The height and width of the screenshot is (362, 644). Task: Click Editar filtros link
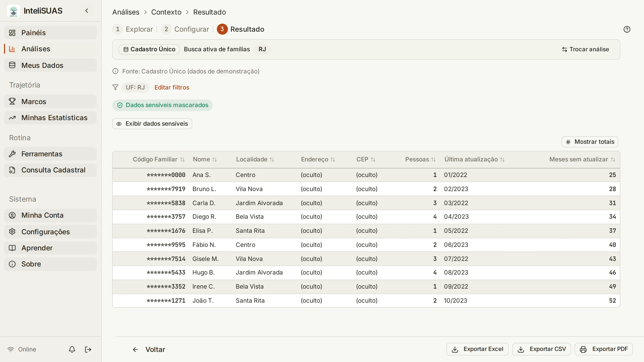coord(172,87)
